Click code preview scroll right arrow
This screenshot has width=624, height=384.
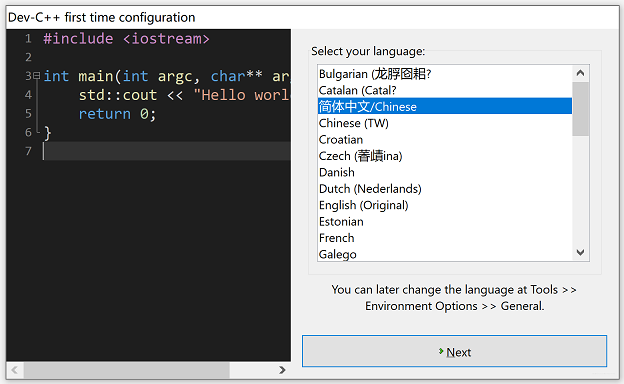click(x=282, y=370)
